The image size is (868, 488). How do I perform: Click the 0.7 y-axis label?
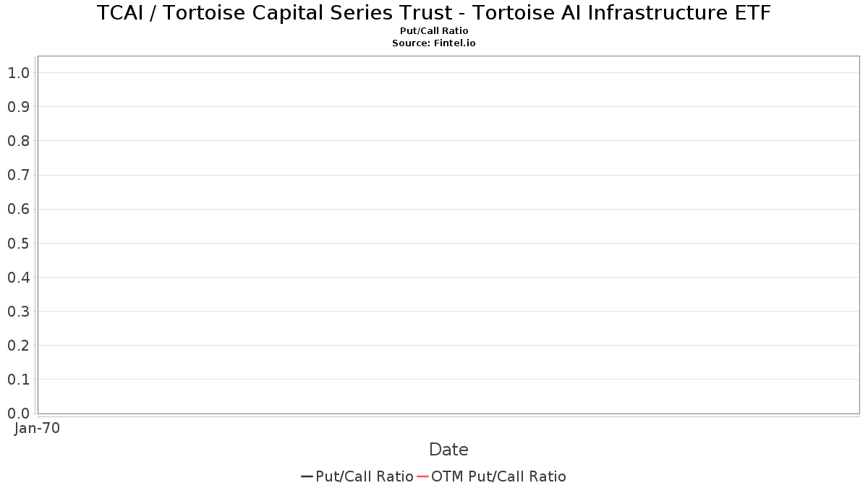(x=18, y=175)
